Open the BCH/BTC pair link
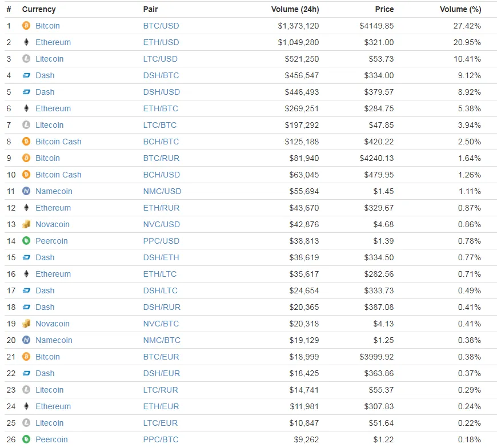This screenshot has height=448, width=497. [x=161, y=142]
